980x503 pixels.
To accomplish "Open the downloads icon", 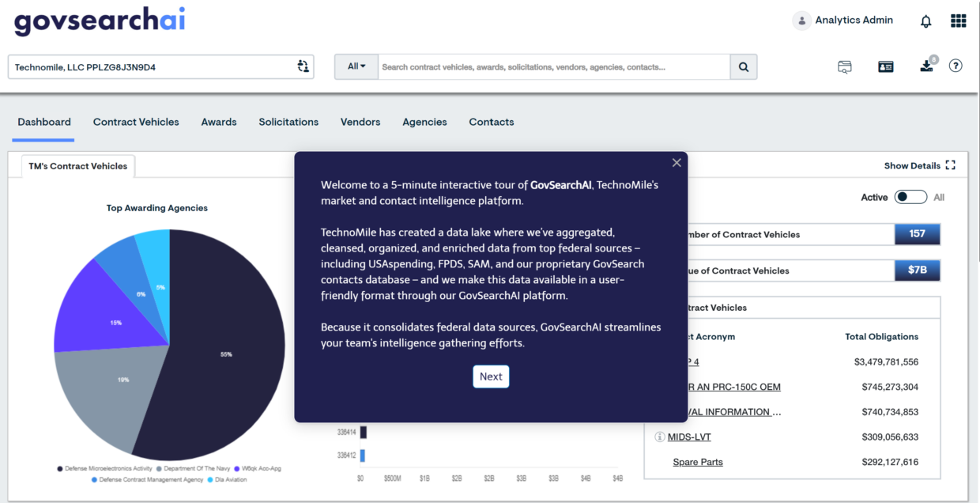I will (926, 66).
